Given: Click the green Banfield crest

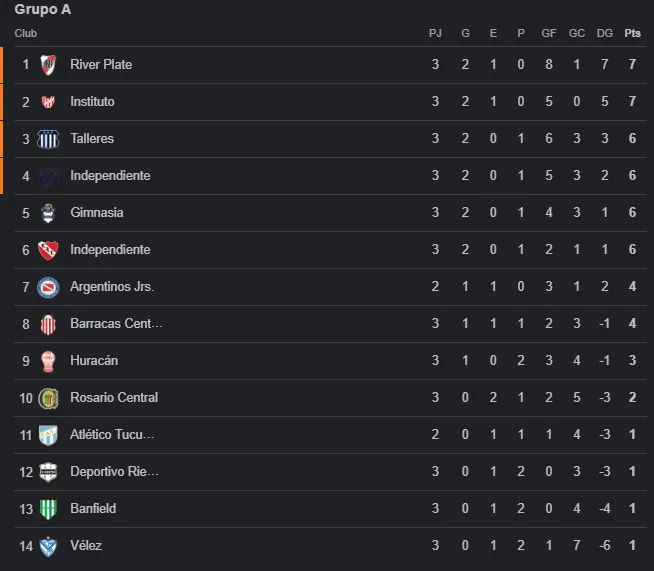Looking at the screenshot, I should (x=48, y=509).
